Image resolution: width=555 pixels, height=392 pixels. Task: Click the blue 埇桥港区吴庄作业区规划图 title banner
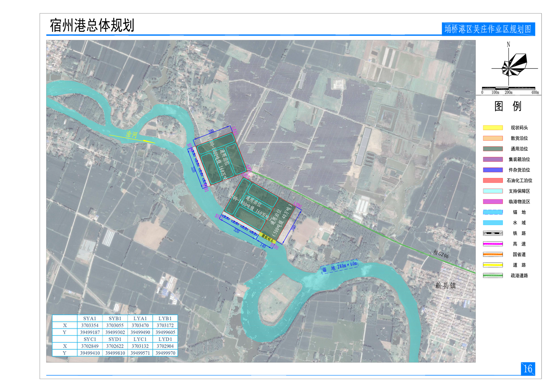coord(488,29)
